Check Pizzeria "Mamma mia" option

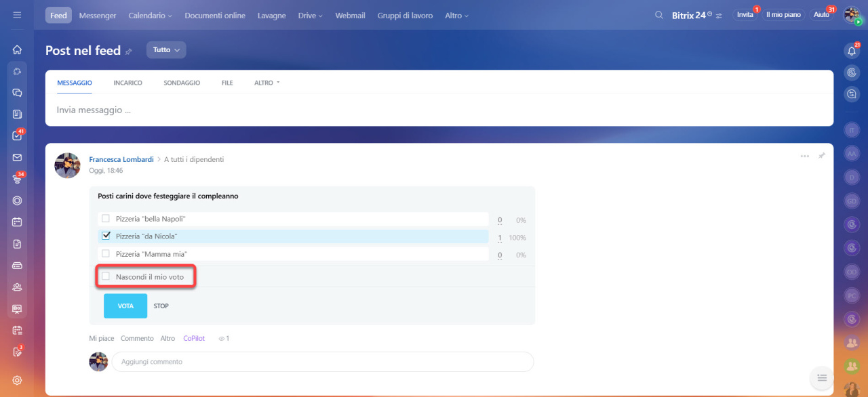click(x=105, y=254)
